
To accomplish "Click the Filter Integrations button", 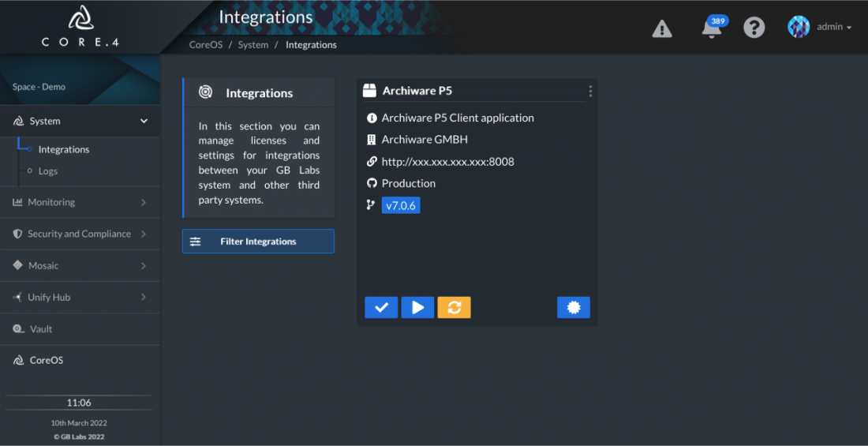I will [x=258, y=242].
